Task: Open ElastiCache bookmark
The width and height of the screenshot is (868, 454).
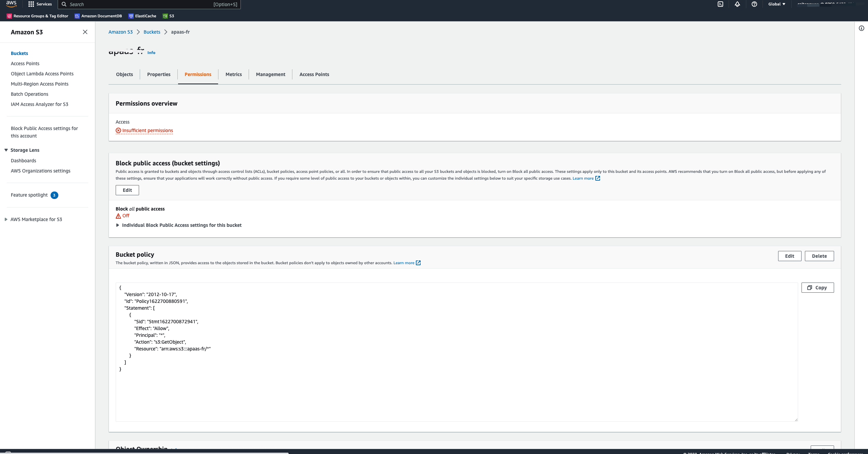Action: pos(142,16)
